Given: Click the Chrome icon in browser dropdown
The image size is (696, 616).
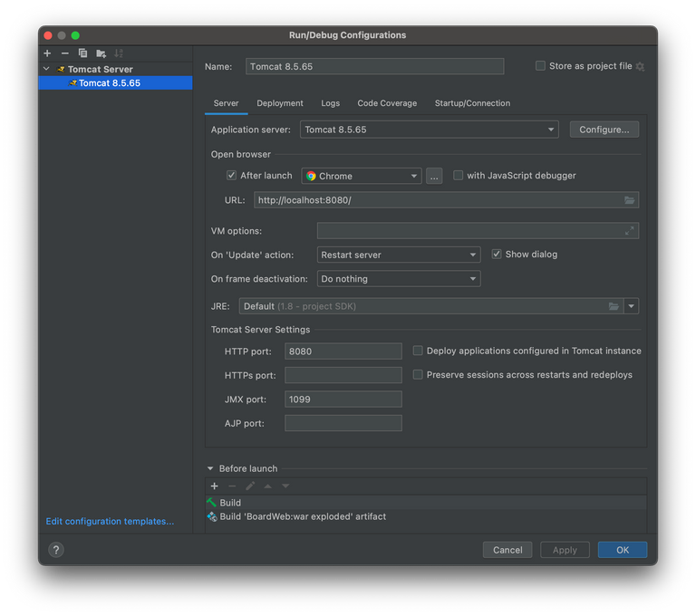Looking at the screenshot, I should (311, 176).
